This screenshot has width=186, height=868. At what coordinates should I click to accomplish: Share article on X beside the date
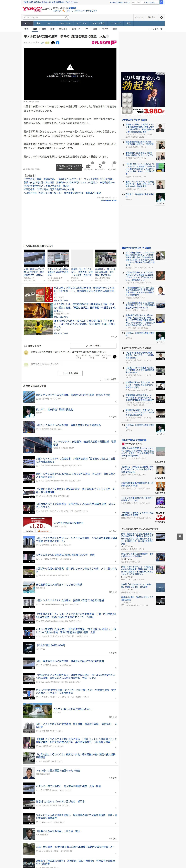tap(53, 43)
